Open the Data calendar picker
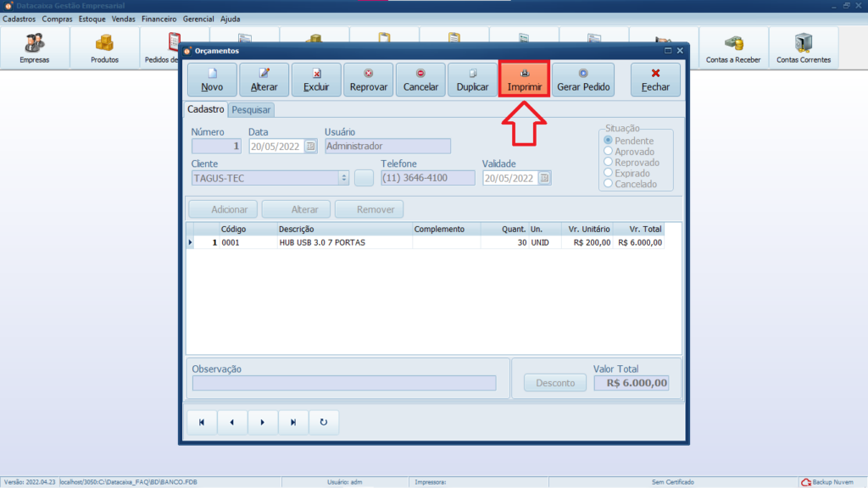Image resolution: width=868 pixels, height=488 pixels. 310,146
